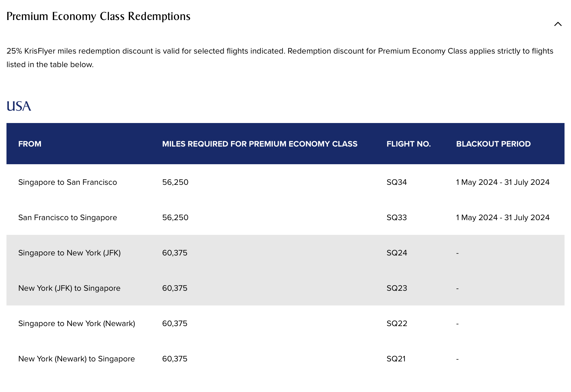Image resolution: width=571 pixels, height=392 pixels.
Task: Select the New York (JFK) to Singapore row
Action: (69, 288)
